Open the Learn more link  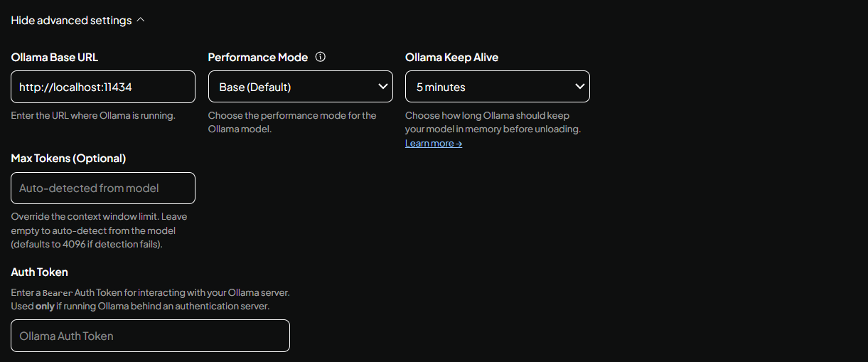433,143
